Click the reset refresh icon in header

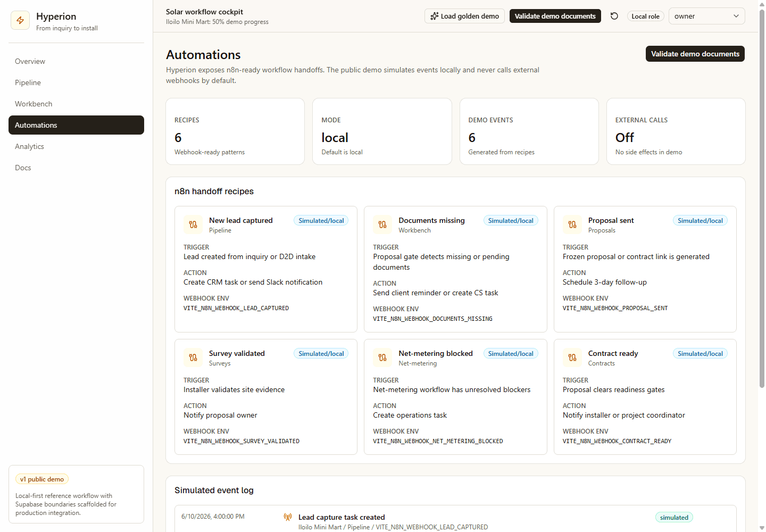pos(614,16)
